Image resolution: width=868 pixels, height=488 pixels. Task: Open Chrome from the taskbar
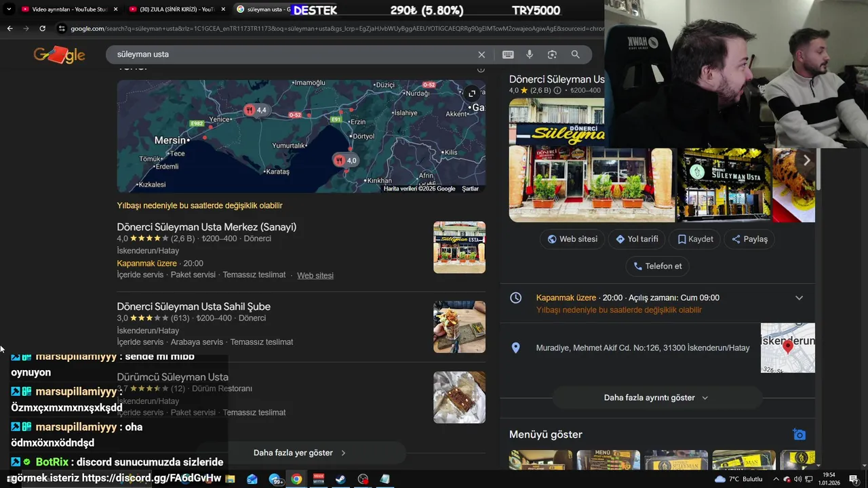pos(296,479)
